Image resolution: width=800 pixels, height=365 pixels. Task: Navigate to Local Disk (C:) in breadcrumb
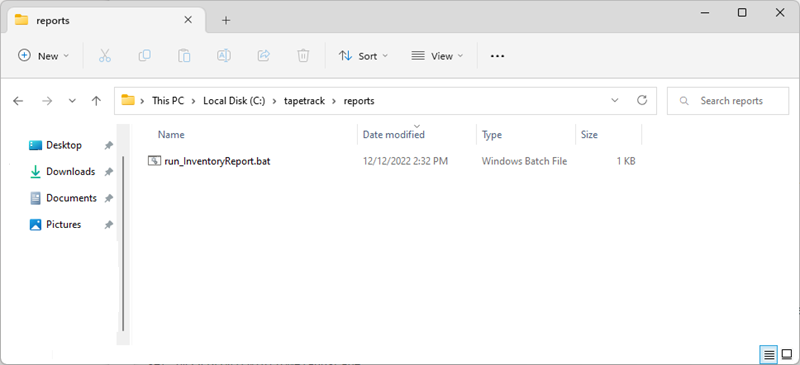(234, 101)
